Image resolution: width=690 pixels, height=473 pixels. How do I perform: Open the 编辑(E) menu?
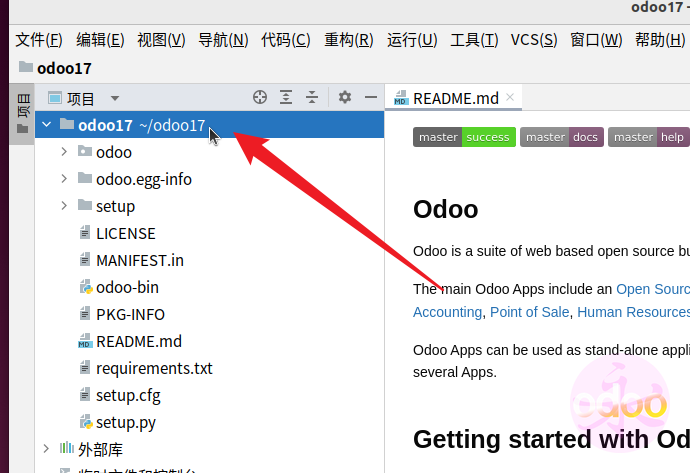pos(100,40)
